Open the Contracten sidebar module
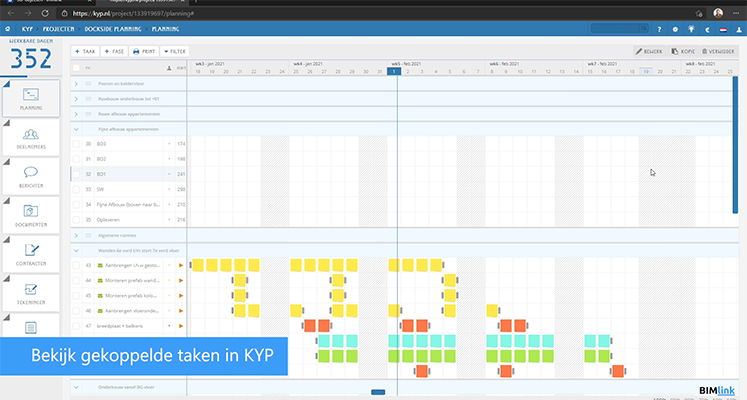The height and width of the screenshot is (400, 747). coord(31,255)
